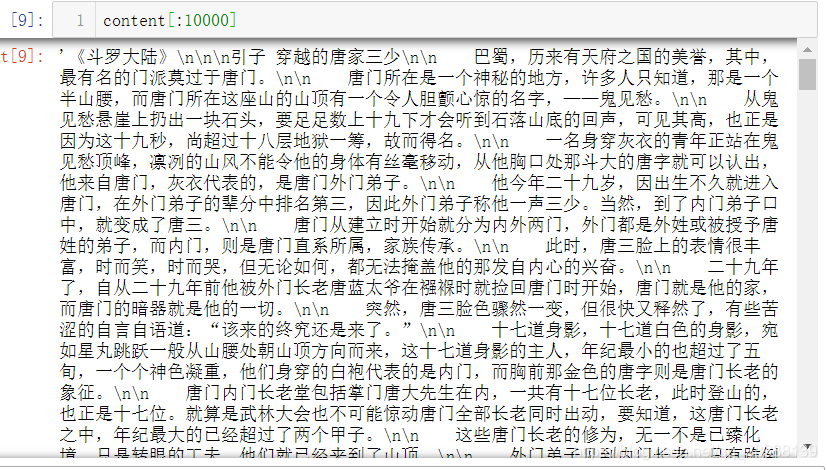Click the text 凛冽的山风不能令他的身体
The image size is (827, 470).
click(257, 162)
